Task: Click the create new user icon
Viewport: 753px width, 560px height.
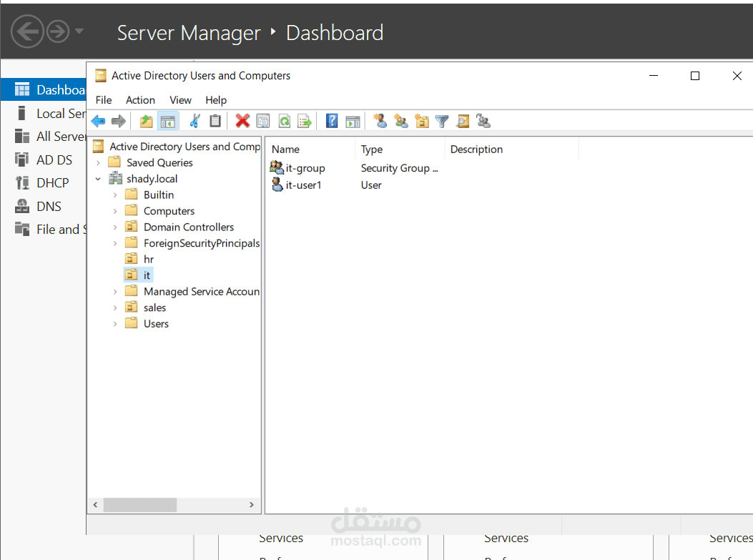Action: 380,122
